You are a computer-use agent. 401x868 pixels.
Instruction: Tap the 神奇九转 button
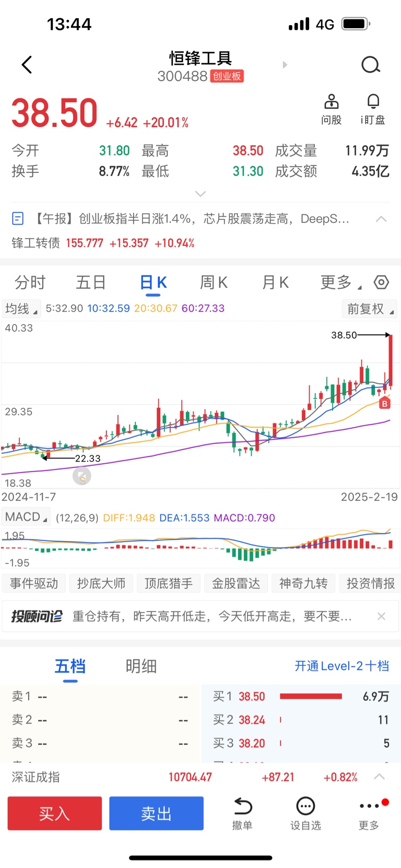pos(303,583)
